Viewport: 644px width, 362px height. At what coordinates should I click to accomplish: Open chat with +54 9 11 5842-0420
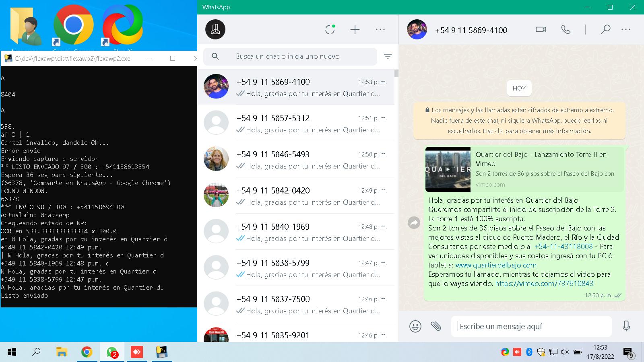[296, 195]
